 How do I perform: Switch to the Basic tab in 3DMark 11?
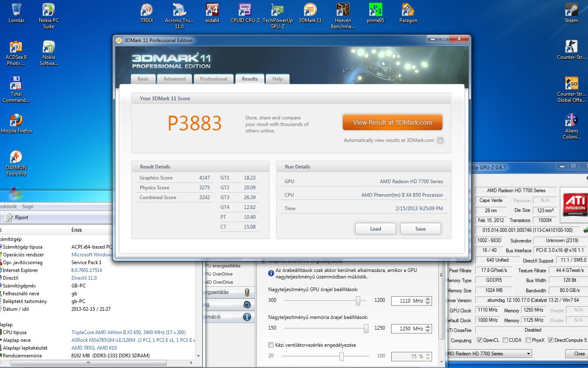pos(143,79)
